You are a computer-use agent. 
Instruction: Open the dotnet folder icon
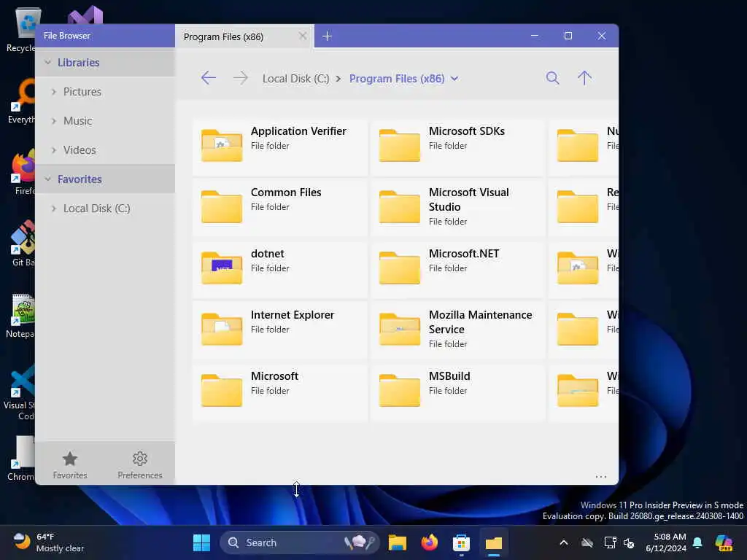pos(222,268)
